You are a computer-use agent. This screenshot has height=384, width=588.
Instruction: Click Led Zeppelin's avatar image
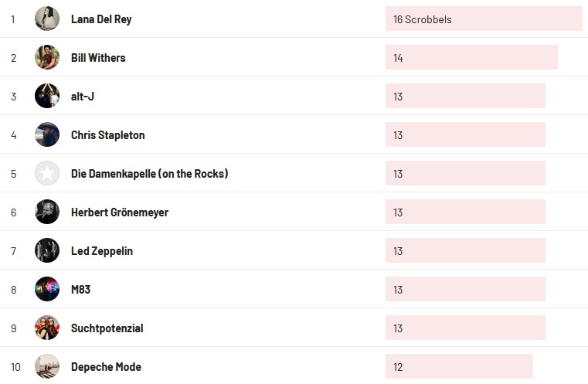point(47,250)
